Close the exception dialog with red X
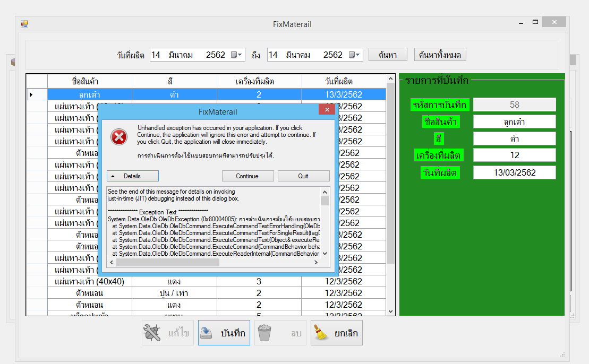Screen dimensions: 589x364 coord(327,110)
